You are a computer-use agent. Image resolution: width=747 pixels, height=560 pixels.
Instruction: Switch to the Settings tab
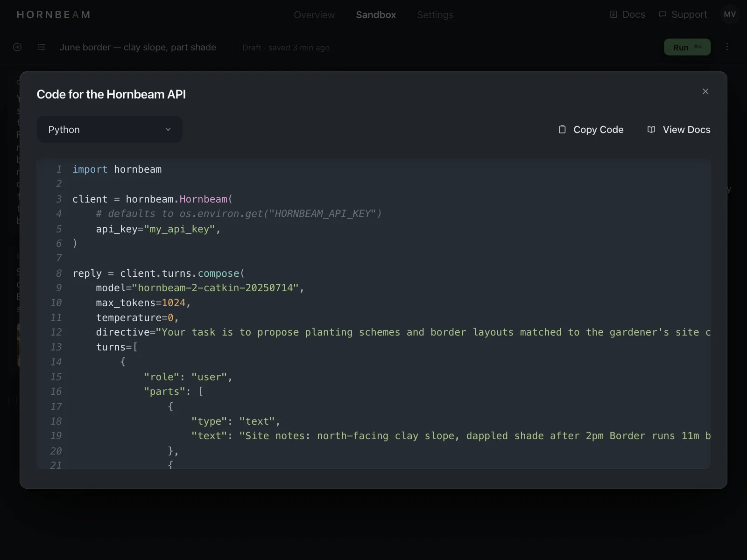click(x=435, y=14)
